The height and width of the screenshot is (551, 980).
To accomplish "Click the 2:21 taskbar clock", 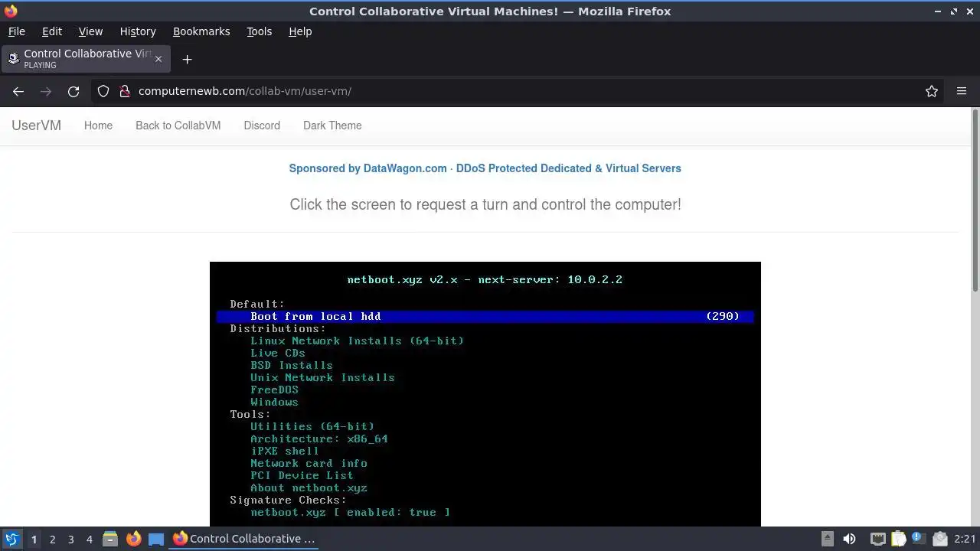I will point(965,539).
